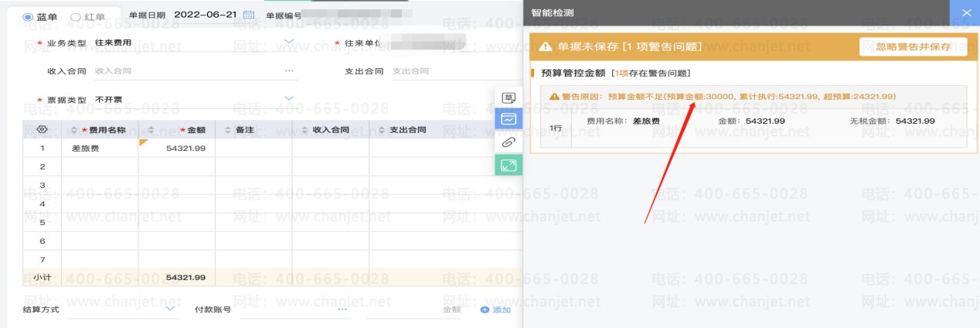Click the 备注 cell of row 1
Viewport: 980px width, 328px height.
pos(254,148)
